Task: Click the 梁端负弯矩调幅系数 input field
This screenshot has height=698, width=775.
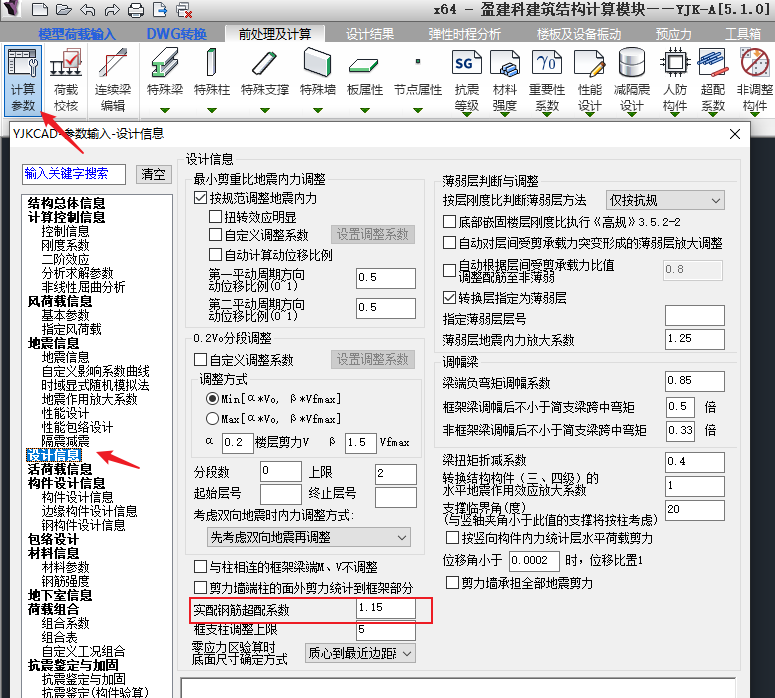Action: click(x=694, y=381)
